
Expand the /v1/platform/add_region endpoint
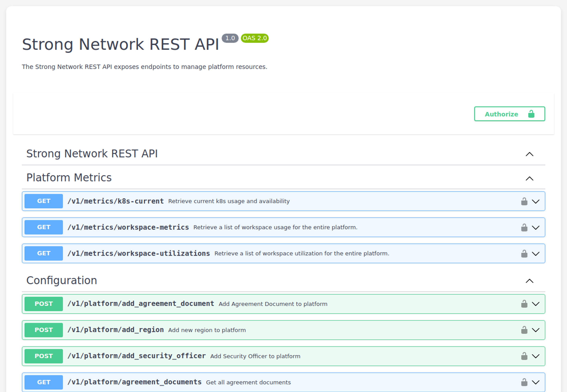tap(536, 330)
